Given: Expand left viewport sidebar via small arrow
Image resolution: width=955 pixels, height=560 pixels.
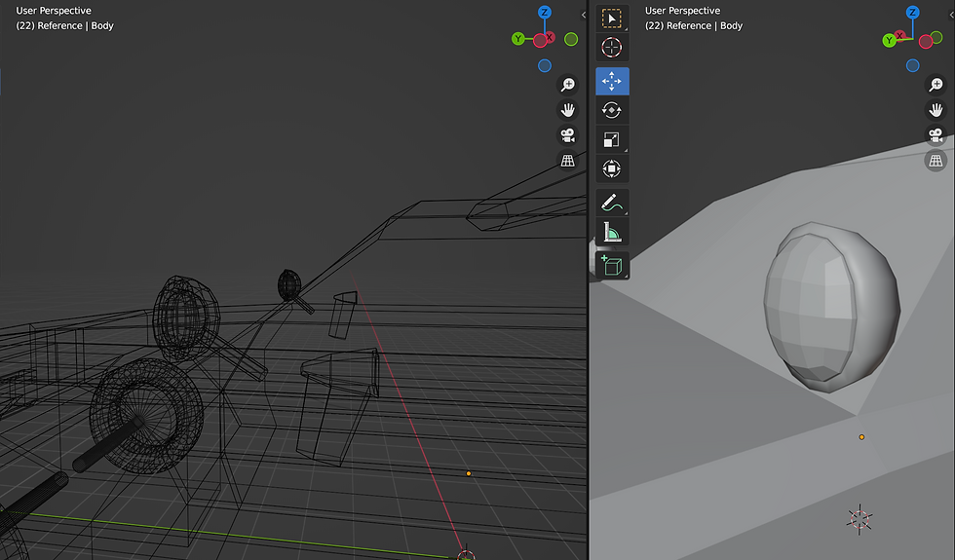Looking at the screenshot, I should click(x=584, y=16).
